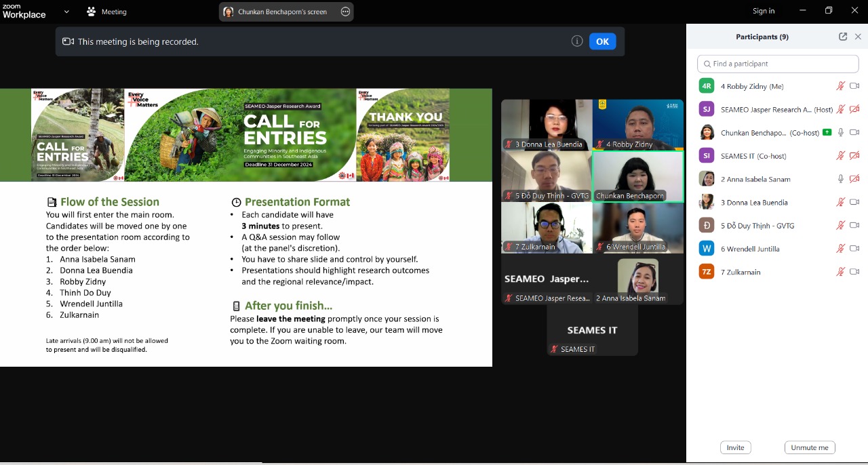Click the 'Participants (9)' panel title
This screenshot has height=465, width=868.
762,37
